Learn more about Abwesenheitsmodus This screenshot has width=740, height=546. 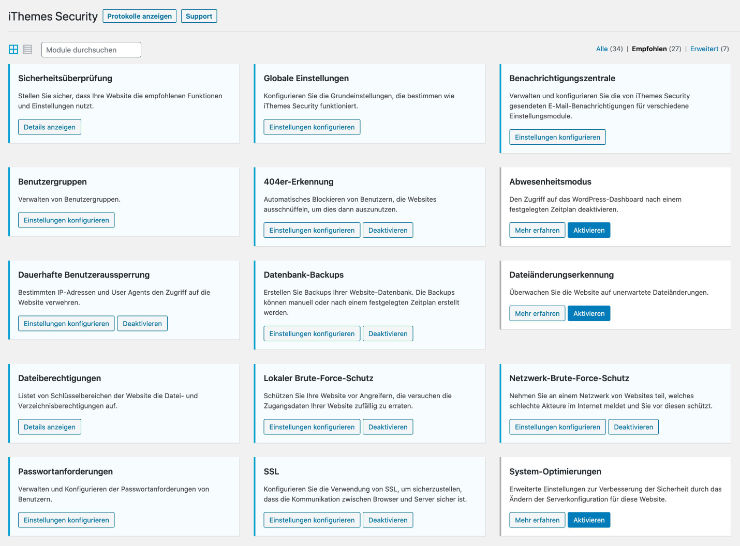click(x=537, y=230)
